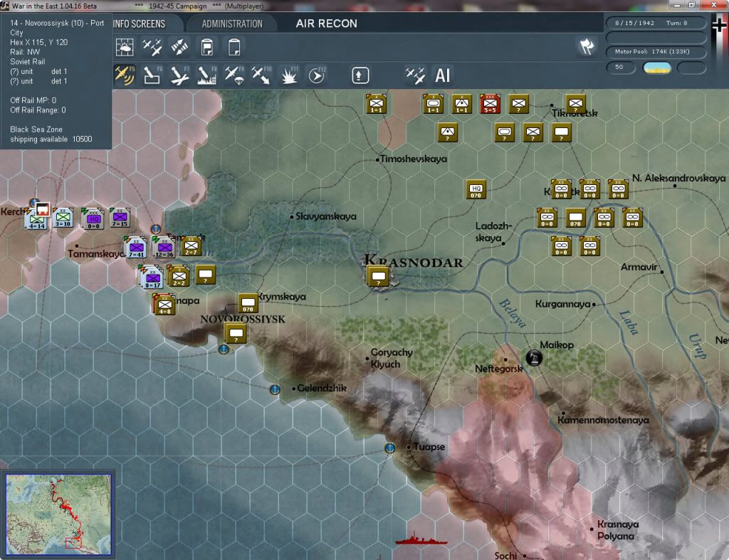
Task: Select the Soviet 2=7 infantry counter
Action: tap(191, 246)
